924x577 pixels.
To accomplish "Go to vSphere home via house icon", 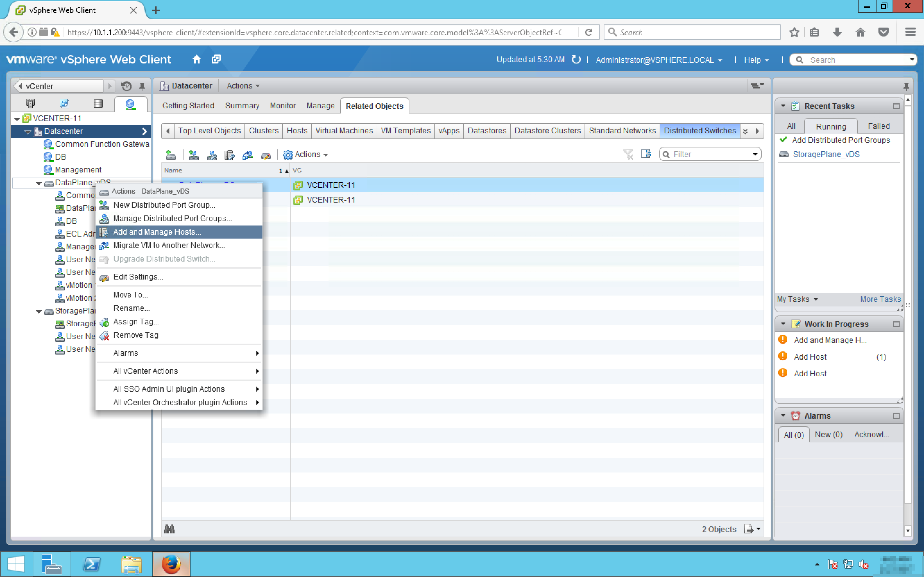I will coord(197,60).
